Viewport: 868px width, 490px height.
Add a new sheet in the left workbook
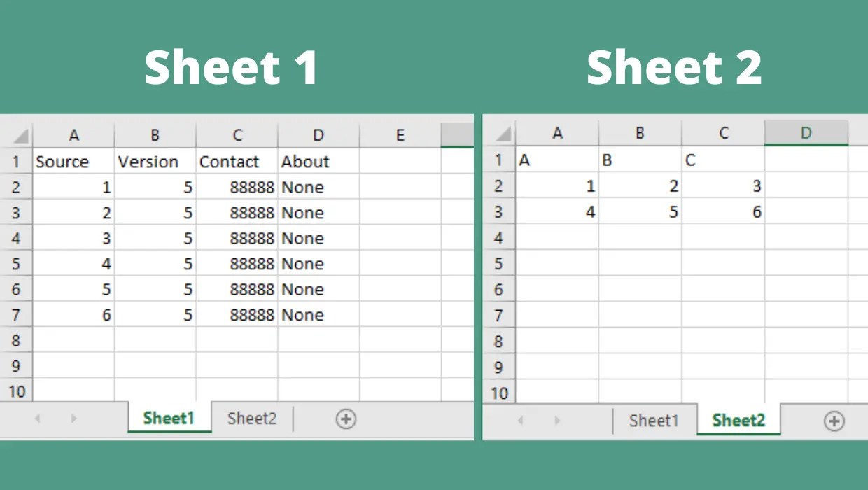coord(344,418)
